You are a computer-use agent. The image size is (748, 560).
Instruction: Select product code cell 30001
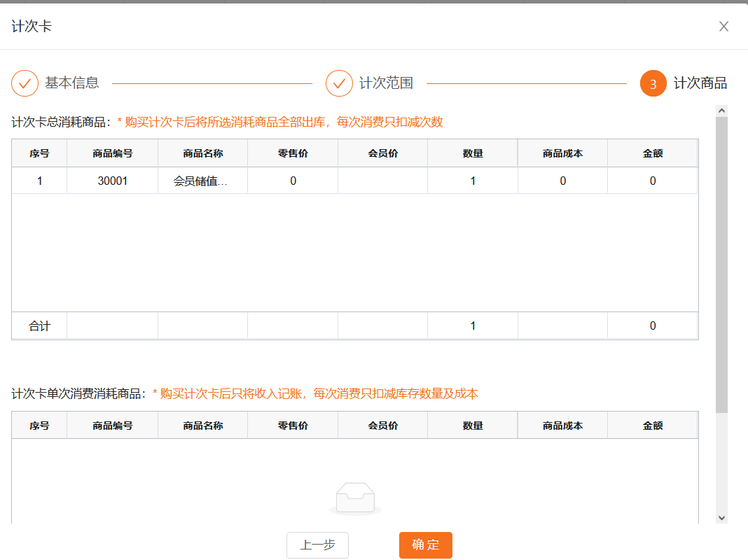113,181
